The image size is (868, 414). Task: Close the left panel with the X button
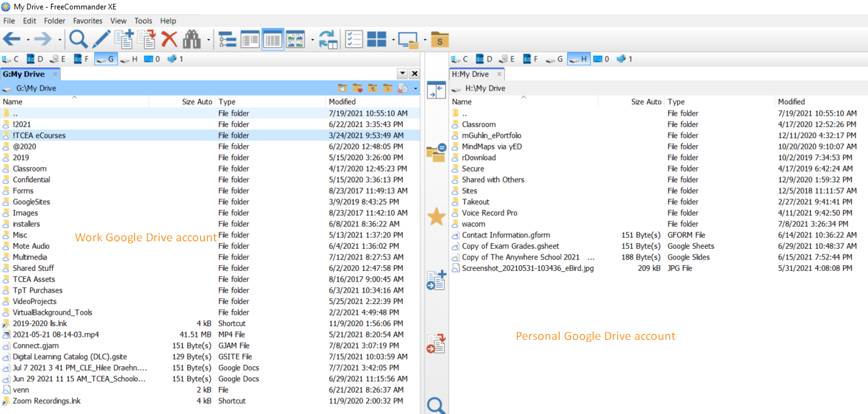tap(415, 74)
